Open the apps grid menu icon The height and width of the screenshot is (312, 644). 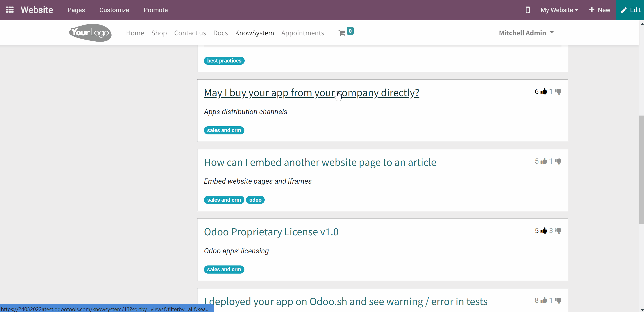9,10
